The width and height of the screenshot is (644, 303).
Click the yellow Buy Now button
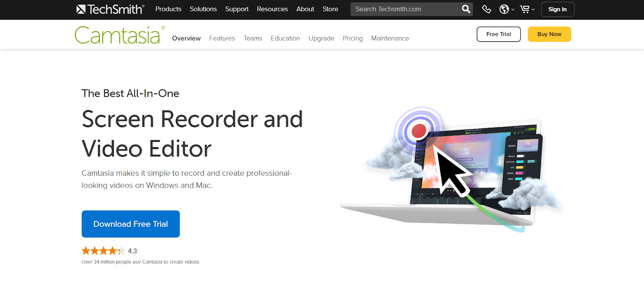pos(549,34)
